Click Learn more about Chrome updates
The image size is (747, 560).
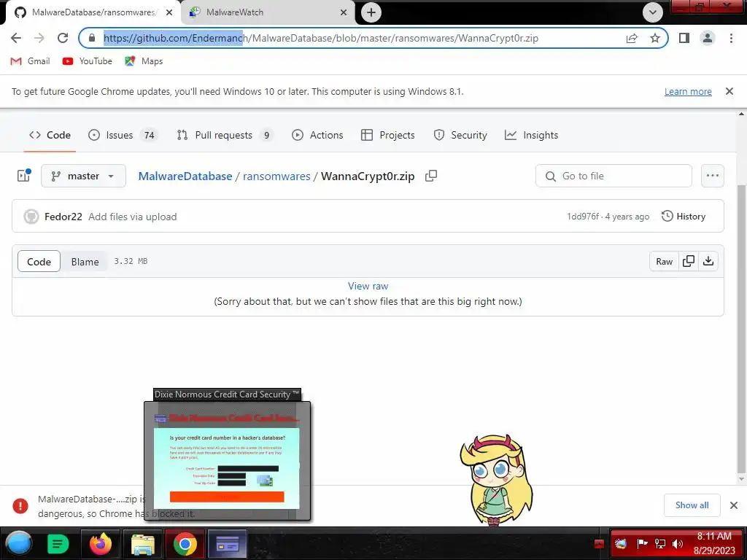click(688, 91)
